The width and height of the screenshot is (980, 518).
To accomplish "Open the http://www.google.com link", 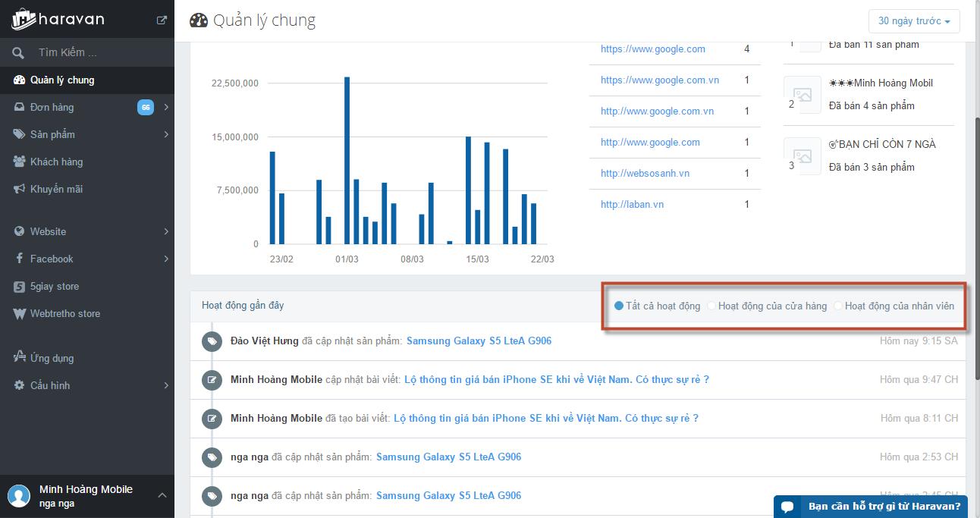I will point(650,142).
